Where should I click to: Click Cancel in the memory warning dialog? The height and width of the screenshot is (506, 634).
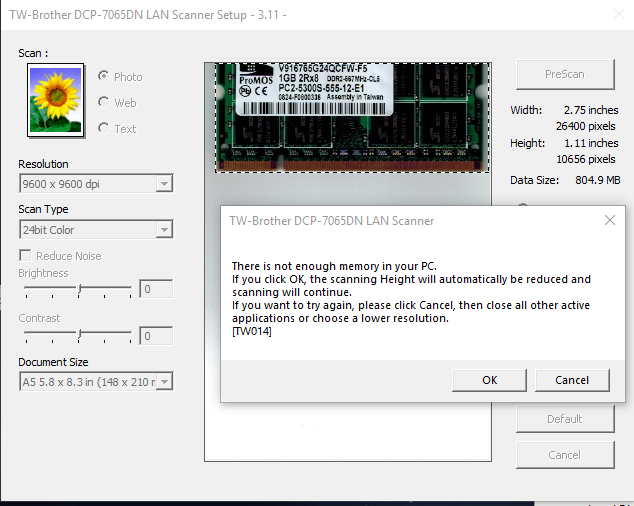point(572,380)
